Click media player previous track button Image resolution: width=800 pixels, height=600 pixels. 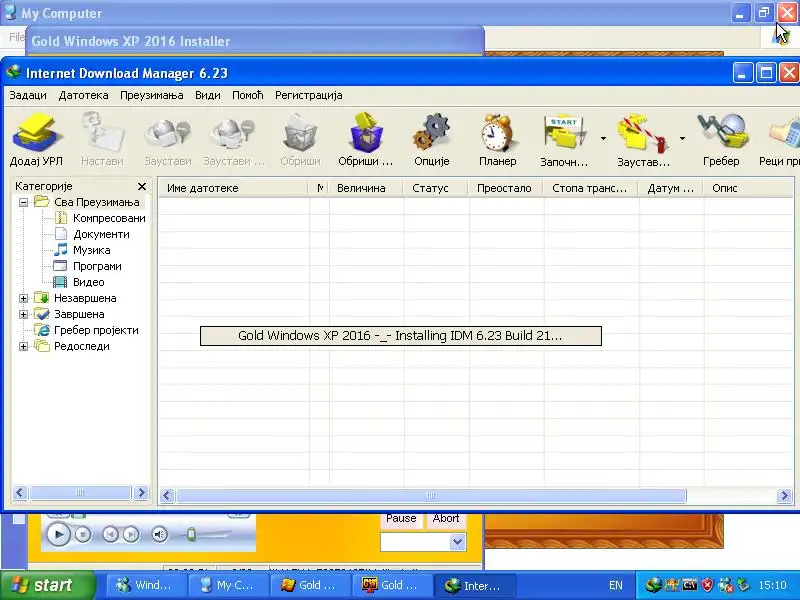pyautogui.click(x=110, y=534)
